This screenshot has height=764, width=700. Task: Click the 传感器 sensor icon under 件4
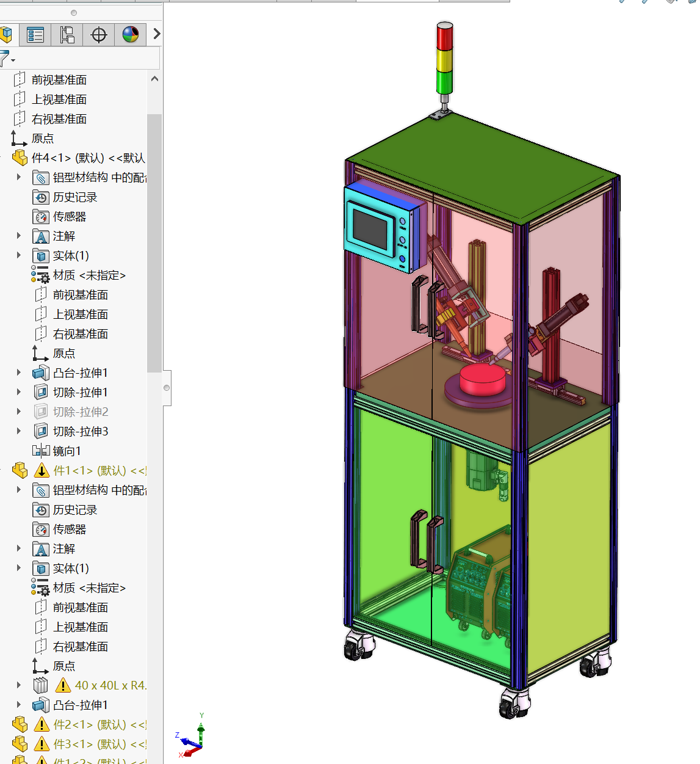(x=41, y=217)
